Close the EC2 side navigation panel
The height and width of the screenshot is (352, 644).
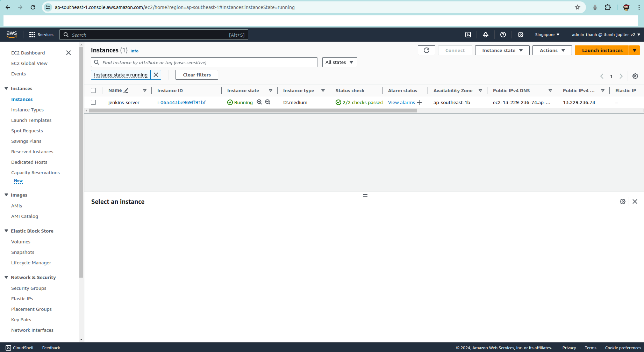point(69,53)
